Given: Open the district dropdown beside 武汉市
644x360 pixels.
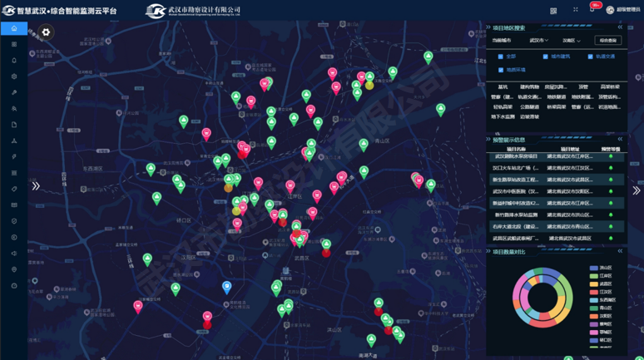Looking at the screenshot, I should coord(572,41).
